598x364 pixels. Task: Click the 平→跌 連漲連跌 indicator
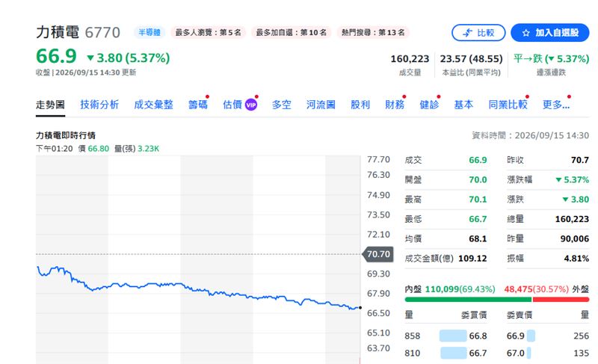[x=551, y=59]
